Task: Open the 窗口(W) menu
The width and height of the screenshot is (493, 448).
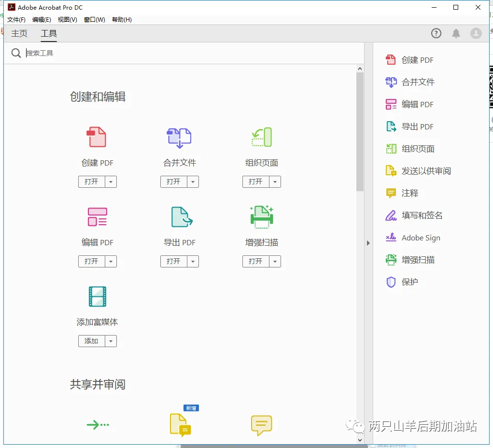Action: 94,19
